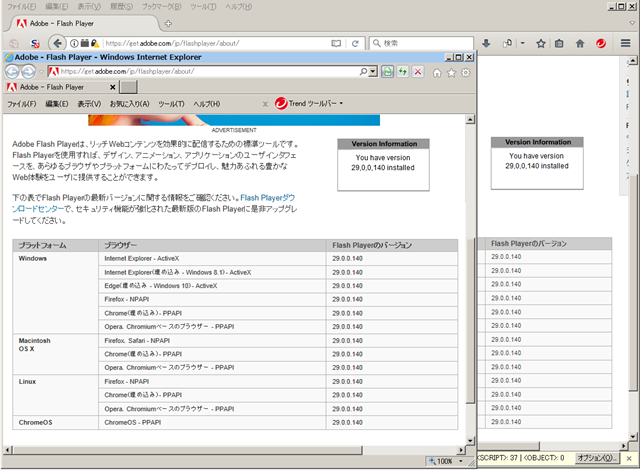Open IE ヘルプ(H) menu
This screenshot has width=640, height=470.
click(207, 104)
